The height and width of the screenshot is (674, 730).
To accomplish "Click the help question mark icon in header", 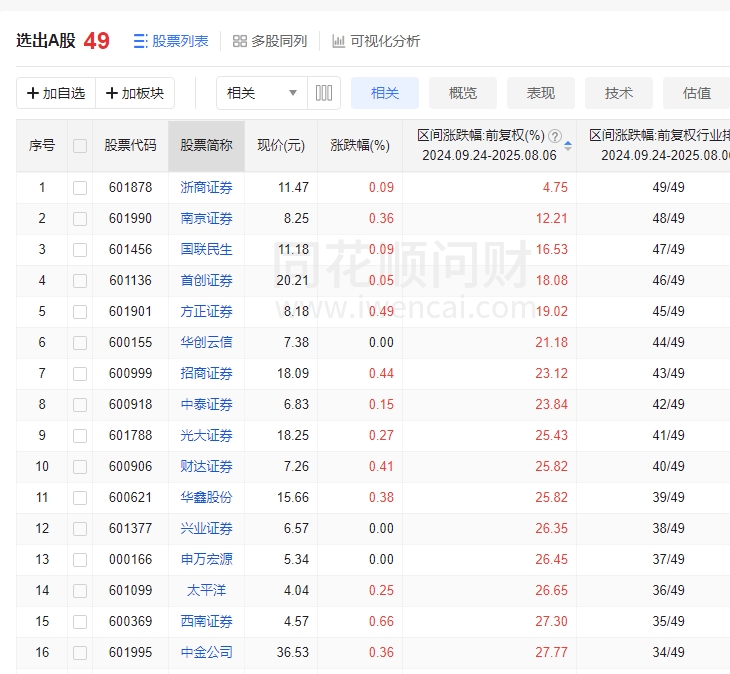I will click(x=554, y=136).
